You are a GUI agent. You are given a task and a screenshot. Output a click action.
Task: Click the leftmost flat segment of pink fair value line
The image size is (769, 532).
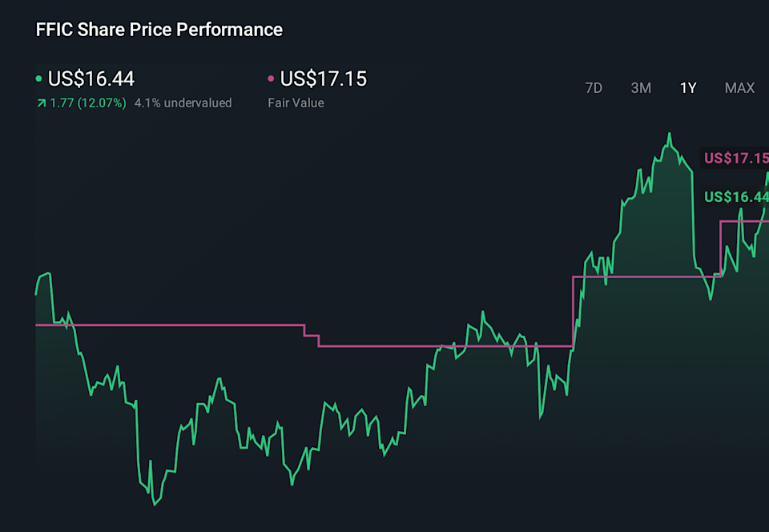coord(168,324)
